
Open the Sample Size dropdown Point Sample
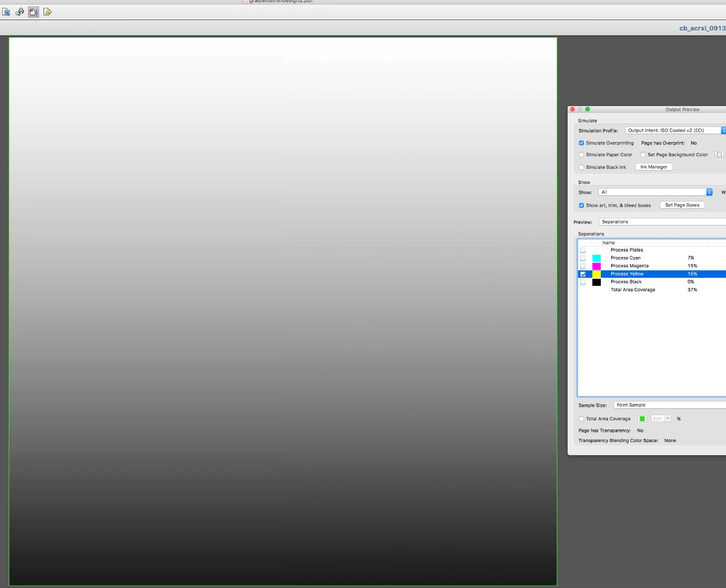point(669,405)
